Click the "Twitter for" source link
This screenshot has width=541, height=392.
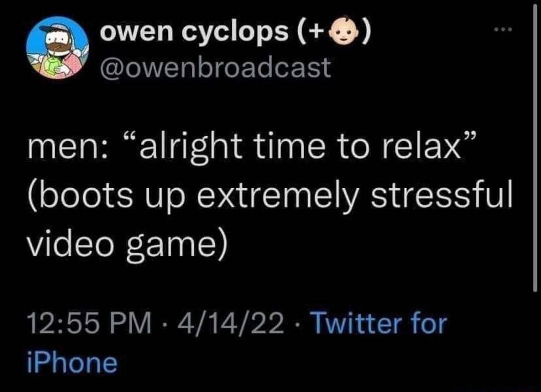pyautogui.click(x=379, y=322)
